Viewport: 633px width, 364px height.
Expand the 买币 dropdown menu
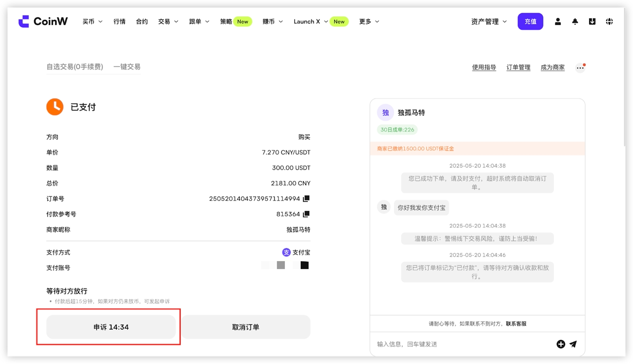pyautogui.click(x=93, y=21)
